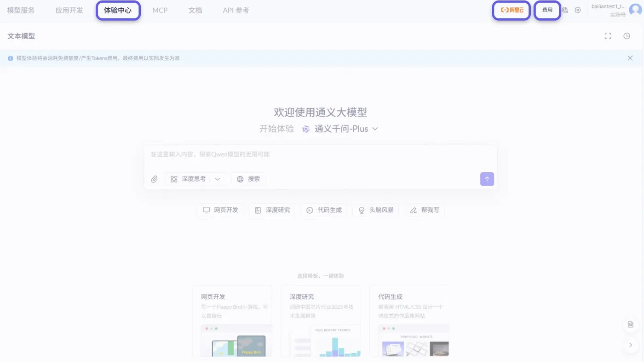Screen dimensions: 644x362
Task: Go to the MCP nav tab
Action: [160, 10]
